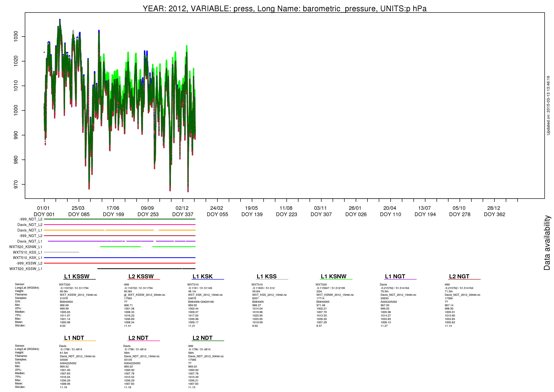Select the '25/03 DOY 085' x-axis label

tap(79, 211)
